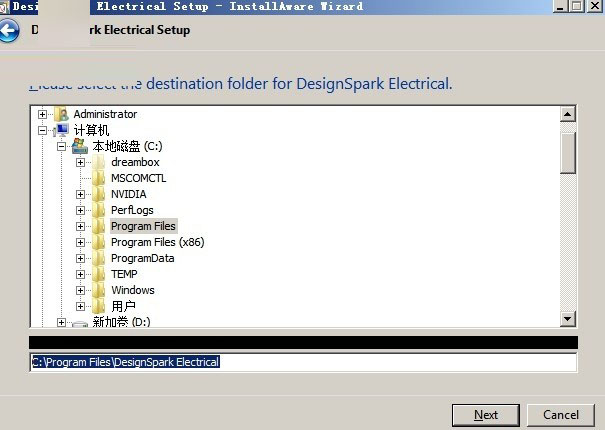Screen dimensions: 605x430
Task: Minimize the setup wizard window
Action: pyautogui.click(x=561, y=6)
